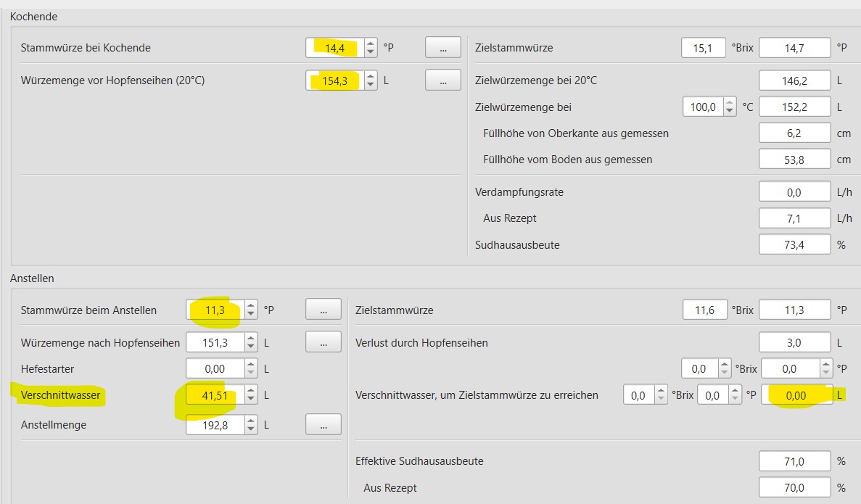This screenshot has width=861, height=504.
Task: Decrease Würzemenge nach Hopfenseihen value
Action: [x=251, y=347]
